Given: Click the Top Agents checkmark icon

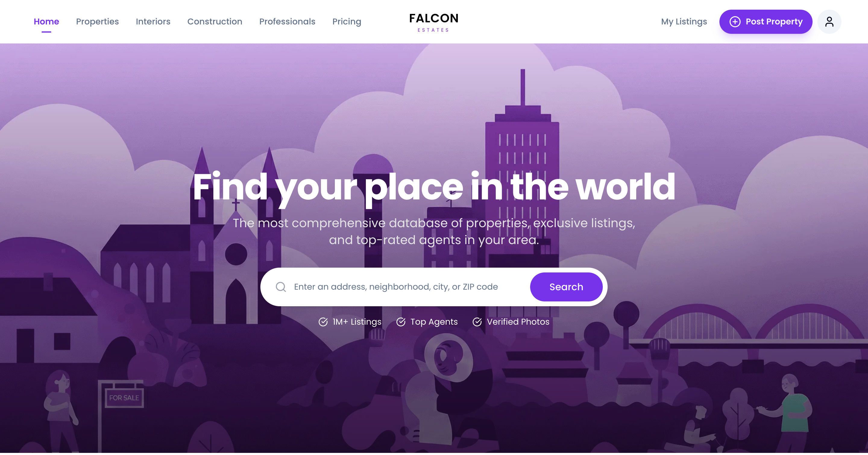Looking at the screenshot, I should click(401, 322).
